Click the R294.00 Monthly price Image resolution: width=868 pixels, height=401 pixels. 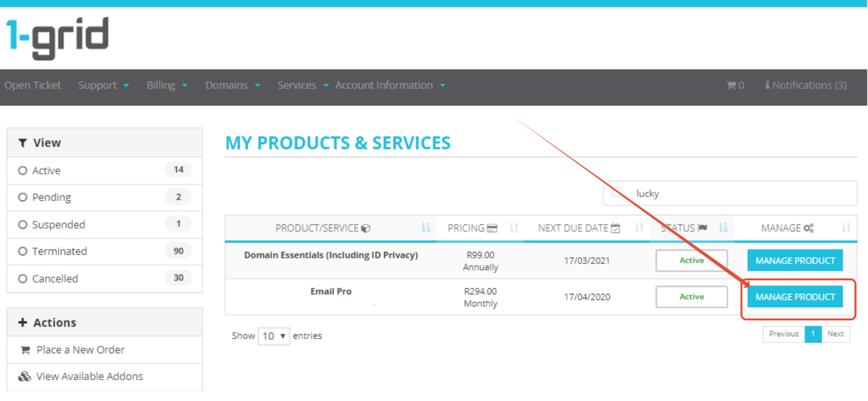pyautogui.click(x=480, y=297)
